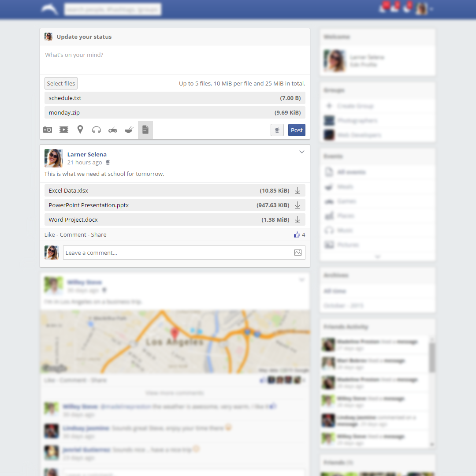
Task: Click the highlighted file attachment icon
Action: [145, 130]
